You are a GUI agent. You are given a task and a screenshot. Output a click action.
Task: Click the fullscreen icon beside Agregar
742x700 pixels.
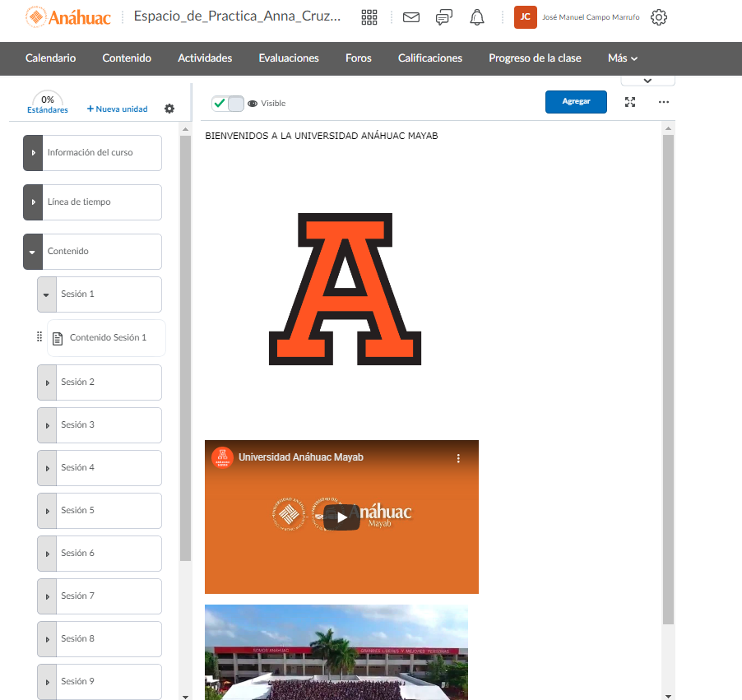pos(630,102)
